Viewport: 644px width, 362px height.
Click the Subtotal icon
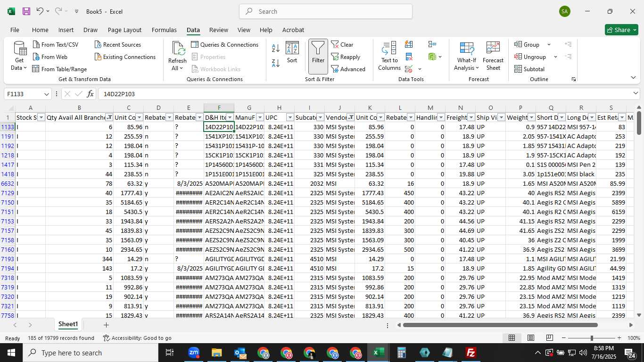tap(518, 69)
